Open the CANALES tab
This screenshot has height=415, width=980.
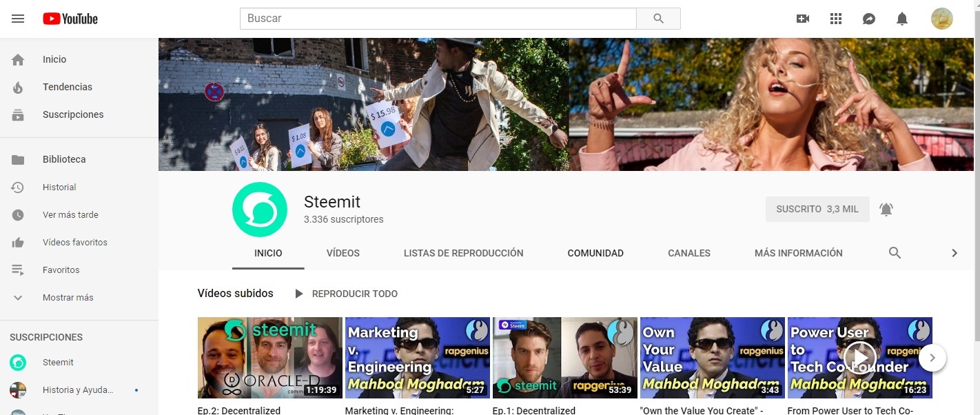point(689,253)
